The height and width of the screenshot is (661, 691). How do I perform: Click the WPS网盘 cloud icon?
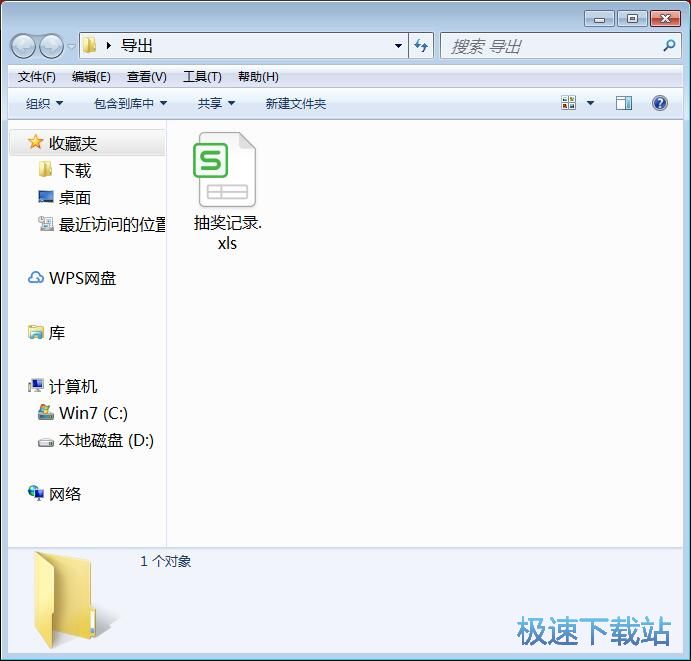point(36,278)
